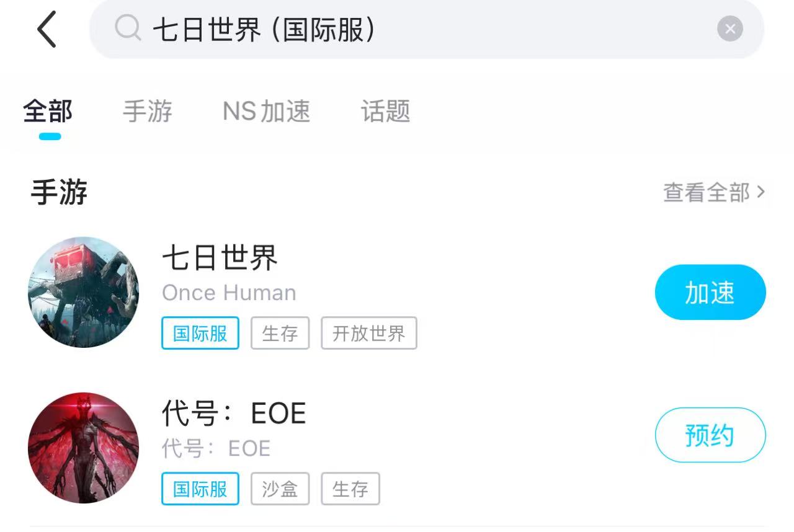The image size is (794, 532).
Task: Tap the 生存 tag under 七日世界
Action: pos(280,334)
